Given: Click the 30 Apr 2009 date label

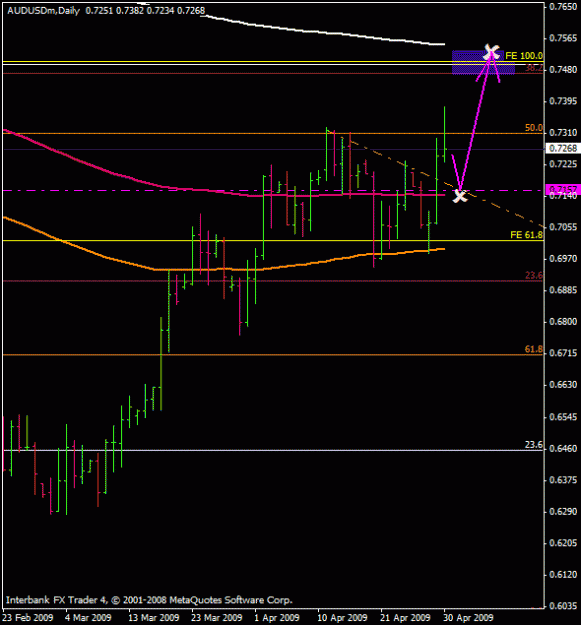Looking at the screenshot, I should [x=468, y=617].
